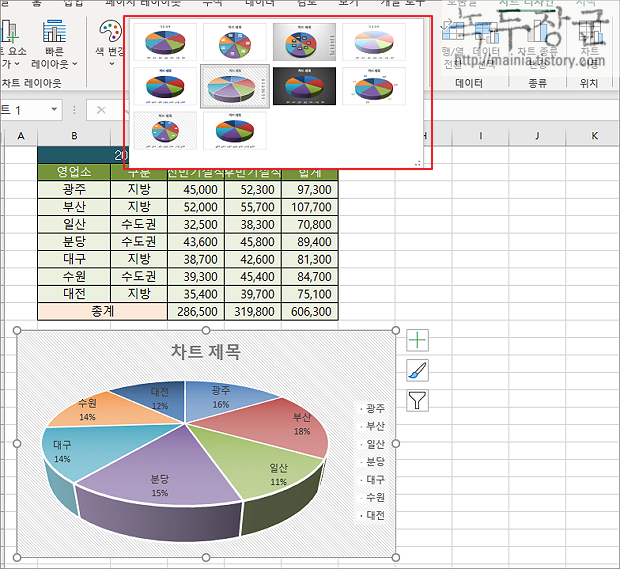This screenshot has width=620, height=569.
Task: Click the 대전 legend entry
Action: click(372, 515)
